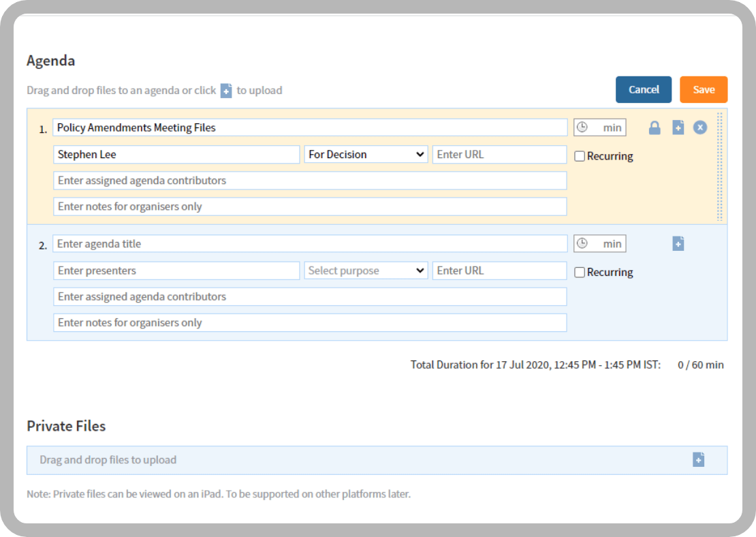Remove agenda item 1 with the X icon
The height and width of the screenshot is (537, 756).
700,127
